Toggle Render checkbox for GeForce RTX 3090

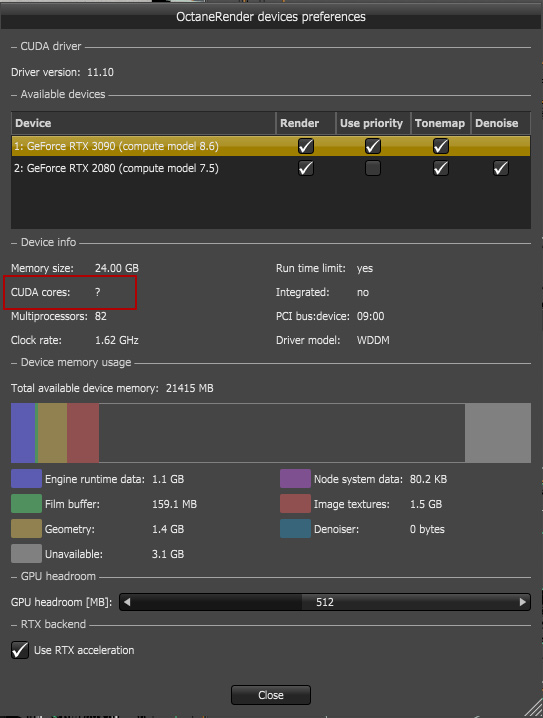coord(306,146)
